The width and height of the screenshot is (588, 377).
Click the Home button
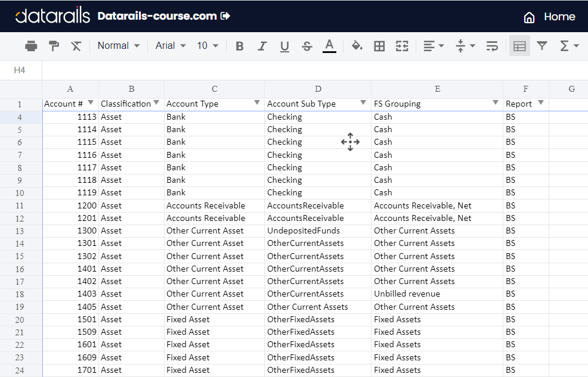(549, 17)
